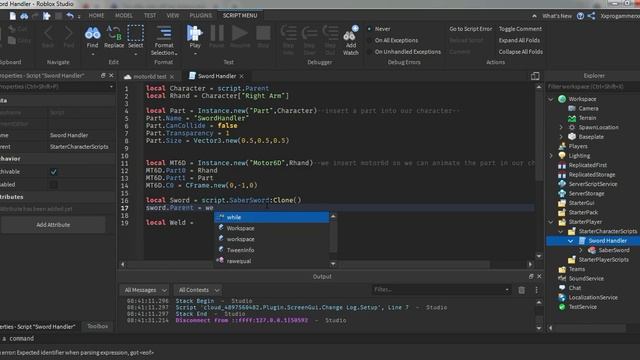Screen dimensions: 640x360
Task: Switch to the motor6d test tab
Action: tap(149, 76)
